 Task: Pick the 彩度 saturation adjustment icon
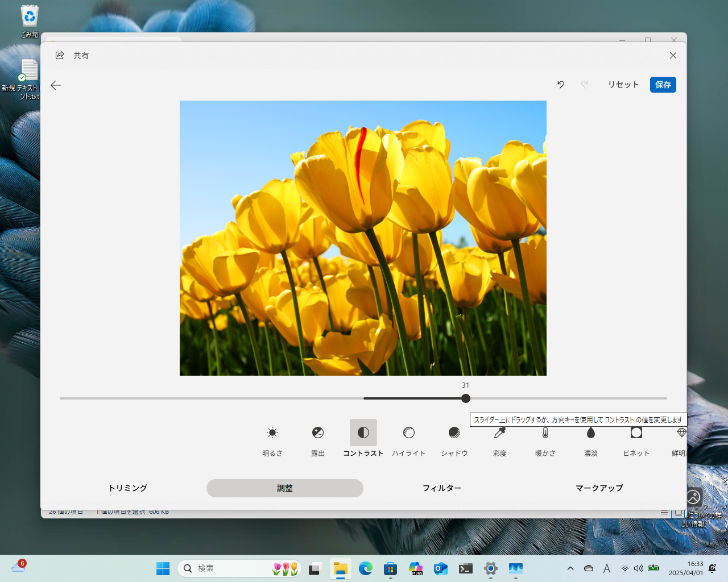(500, 434)
